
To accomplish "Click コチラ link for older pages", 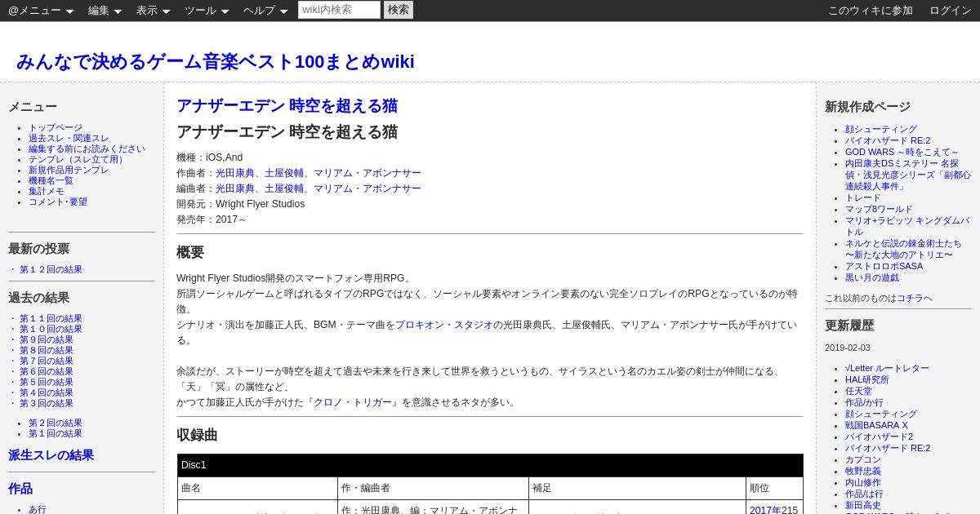I will [910, 298].
